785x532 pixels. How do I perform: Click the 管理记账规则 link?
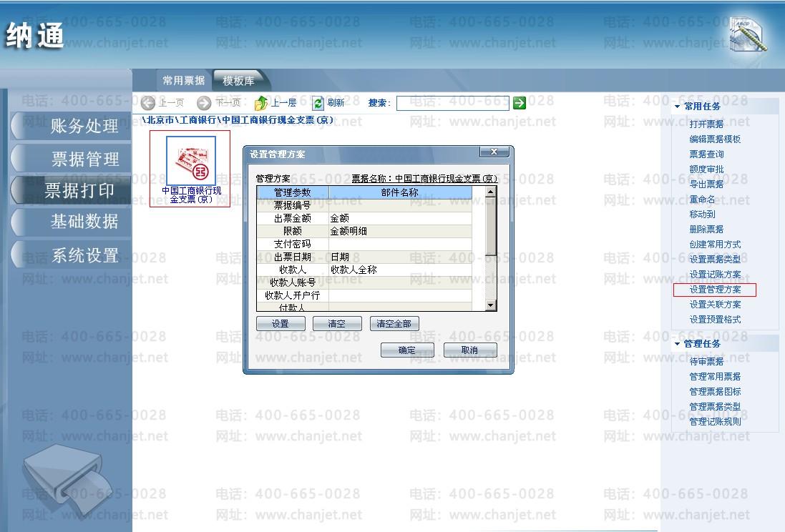714,421
